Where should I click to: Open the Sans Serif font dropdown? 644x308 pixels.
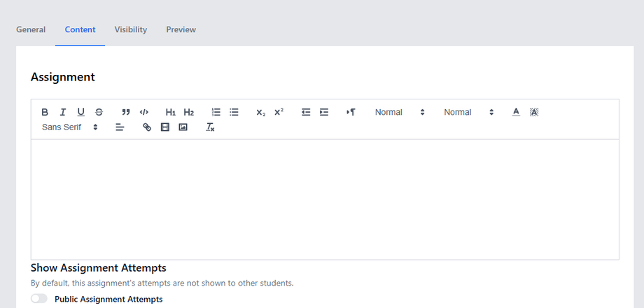click(69, 127)
